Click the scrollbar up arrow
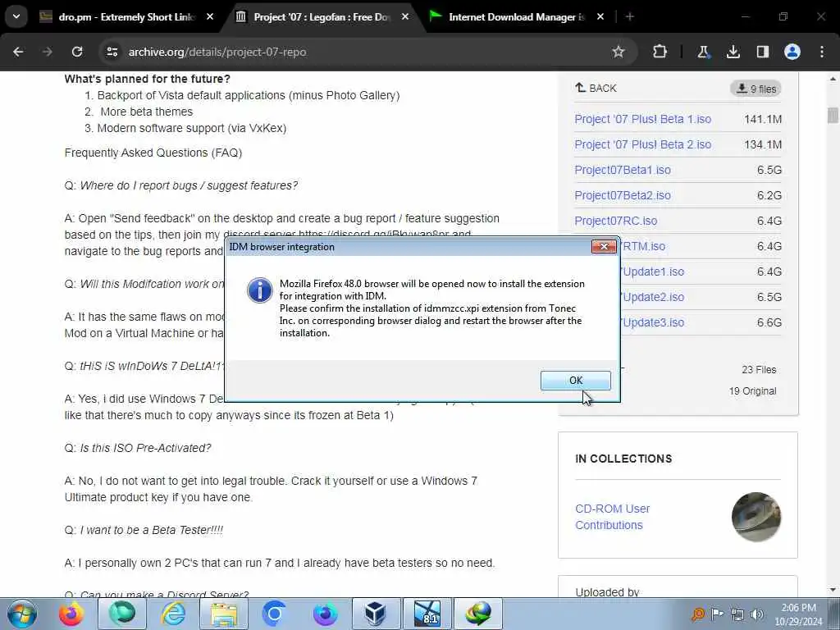840x630 pixels. pyautogui.click(x=833, y=79)
